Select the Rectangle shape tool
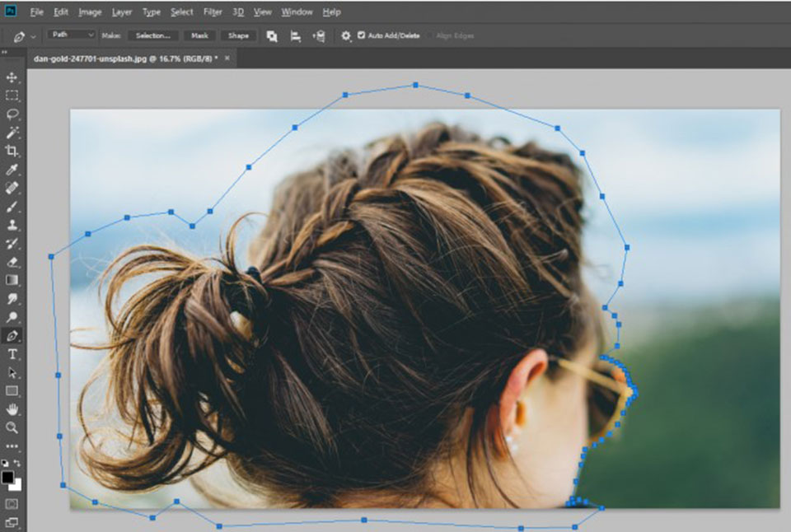The height and width of the screenshot is (532, 791). (x=12, y=391)
